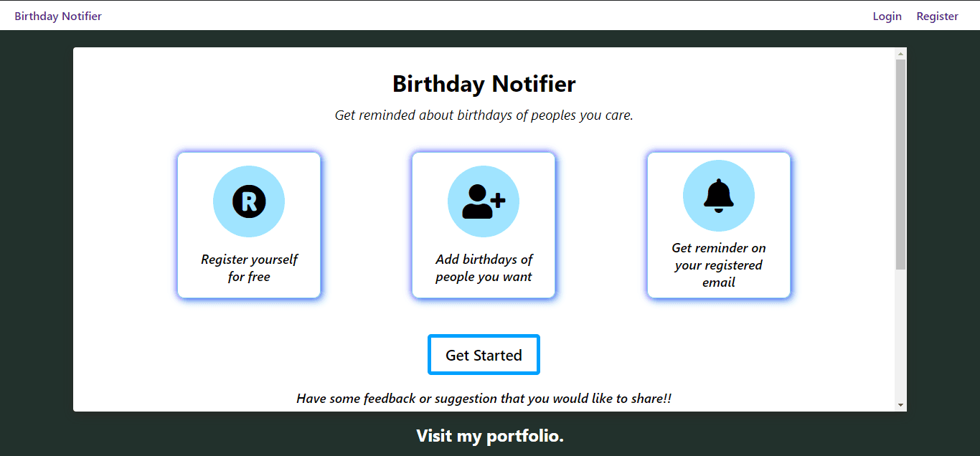Image resolution: width=980 pixels, height=456 pixels.
Task: Click the large Birthday Notifier page heading
Action: 484,84
